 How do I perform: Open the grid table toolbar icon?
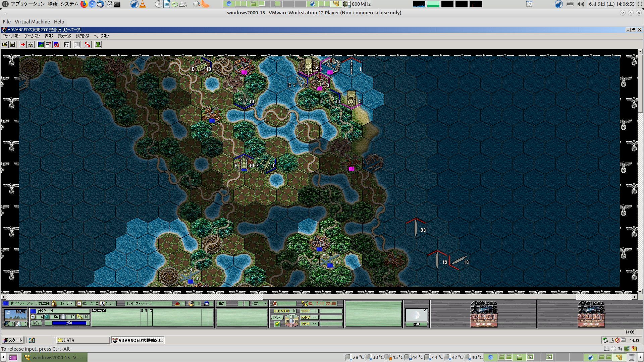67,45
